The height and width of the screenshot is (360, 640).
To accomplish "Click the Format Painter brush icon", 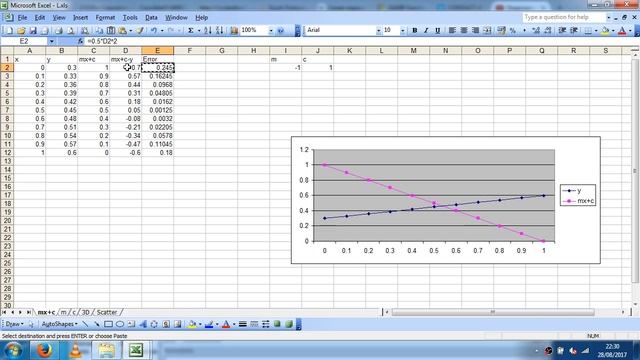I will click(x=140, y=31).
